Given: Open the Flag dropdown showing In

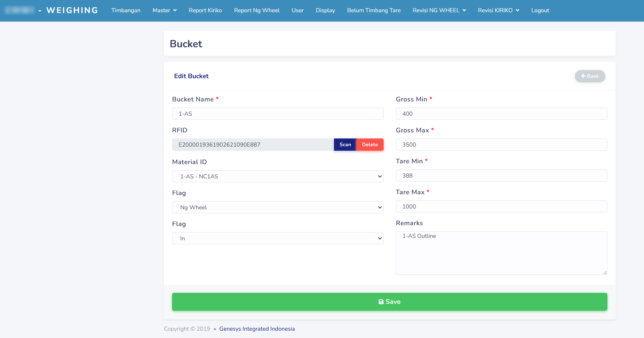Looking at the screenshot, I should pyautogui.click(x=278, y=238).
